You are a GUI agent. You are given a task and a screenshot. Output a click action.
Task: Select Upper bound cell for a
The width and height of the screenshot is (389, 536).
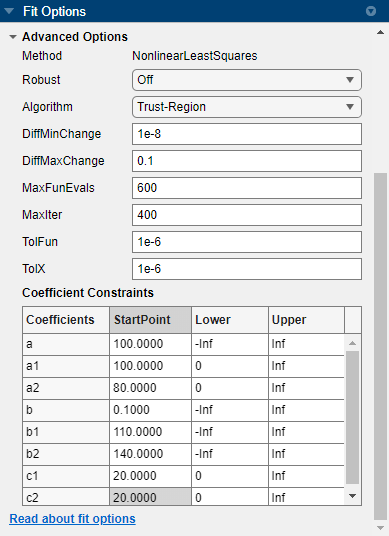[x=306, y=344]
